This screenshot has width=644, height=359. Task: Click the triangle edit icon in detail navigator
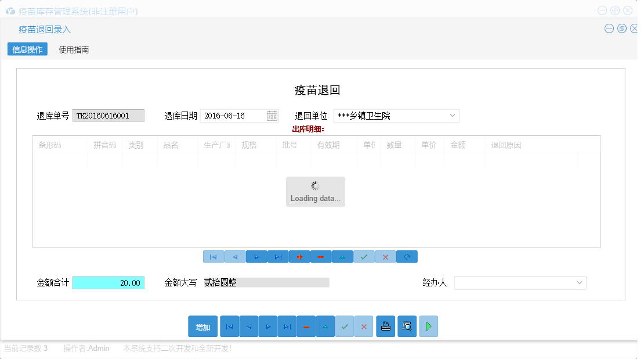pyautogui.click(x=342, y=256)
